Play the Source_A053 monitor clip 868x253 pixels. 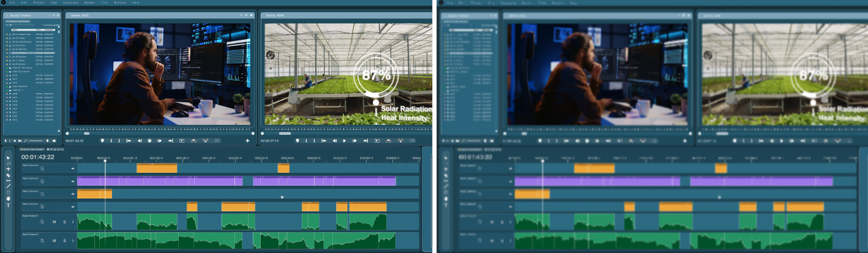pyautogui.click(x=149, y=141)
